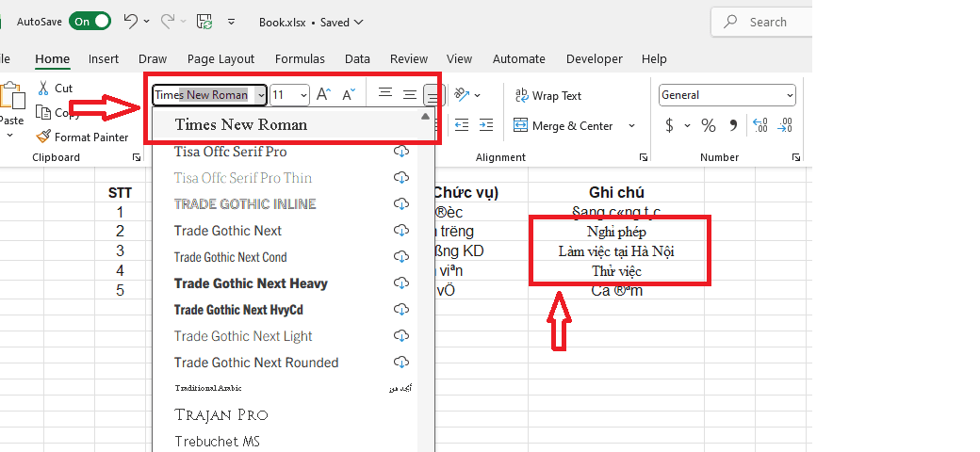Apply Comma Style icon
The height and width of the screenshot is (452, 980).
(x=733, y=125)
